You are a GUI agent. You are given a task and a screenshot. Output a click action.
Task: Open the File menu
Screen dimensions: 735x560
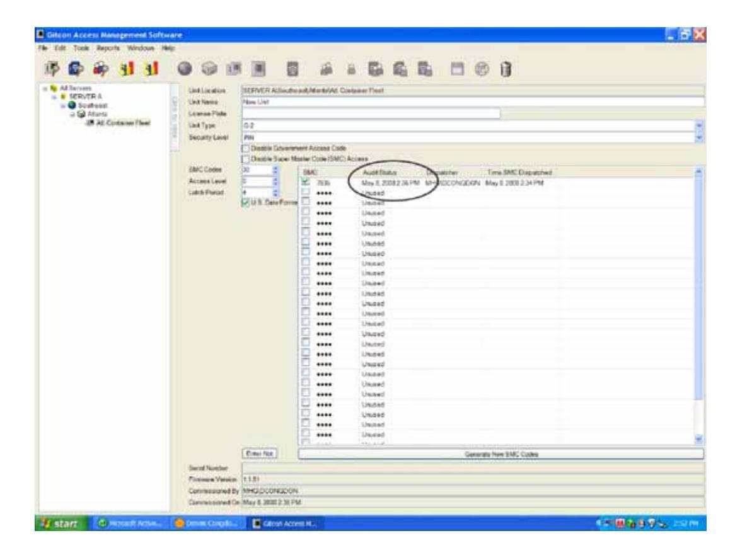[x=43, y=48]
